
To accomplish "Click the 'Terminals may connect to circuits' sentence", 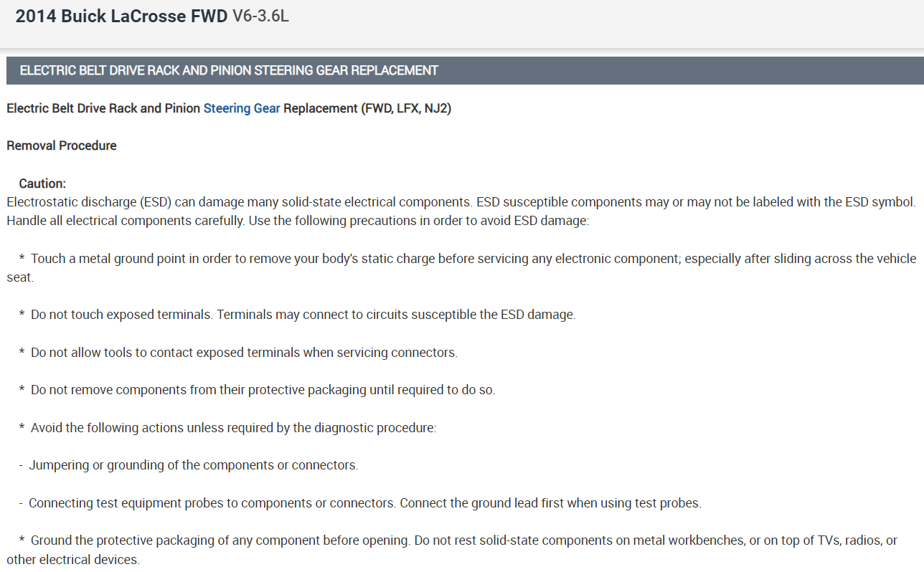I will pyautogui.click(x=396, y=314).
